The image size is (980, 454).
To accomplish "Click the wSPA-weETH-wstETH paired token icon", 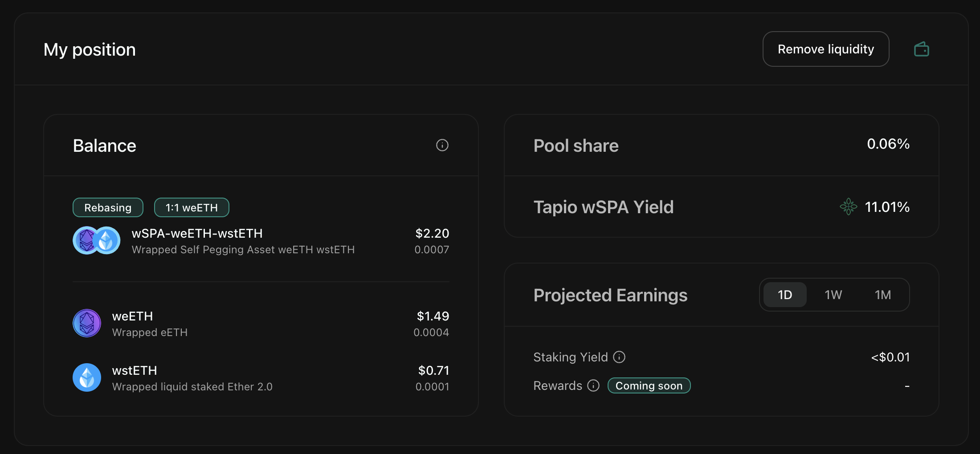I will click(97, 240).
